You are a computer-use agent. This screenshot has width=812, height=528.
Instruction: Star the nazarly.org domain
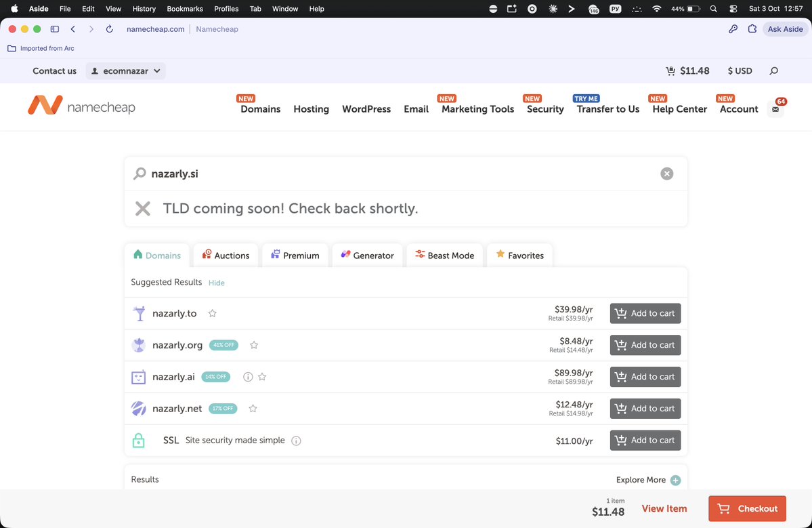pos(254,345)
